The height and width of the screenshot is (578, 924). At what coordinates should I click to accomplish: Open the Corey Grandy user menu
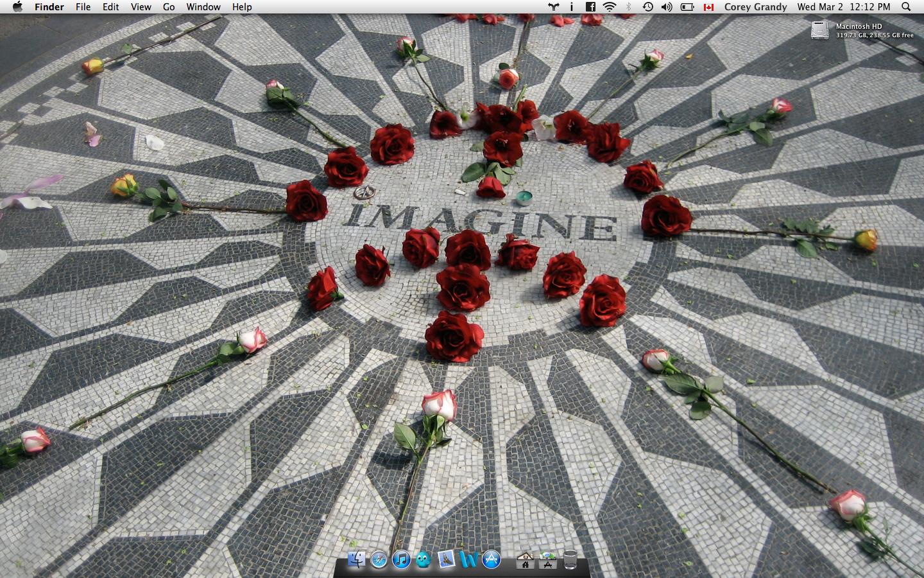[x=755, y=6]
